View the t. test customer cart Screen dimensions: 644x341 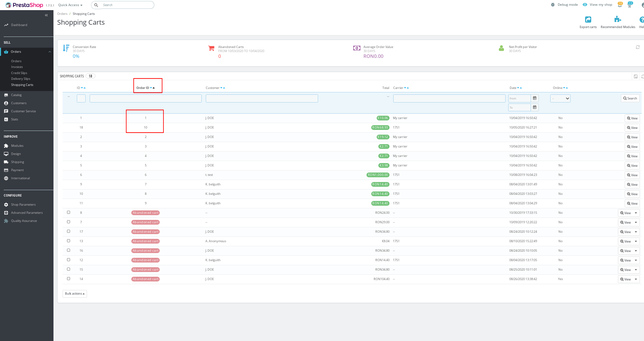pos(632,175)
